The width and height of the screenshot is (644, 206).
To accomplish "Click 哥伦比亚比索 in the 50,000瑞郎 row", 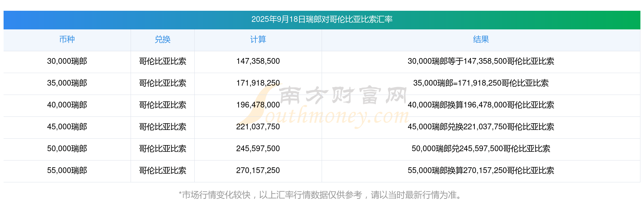I will coord(162,149).
